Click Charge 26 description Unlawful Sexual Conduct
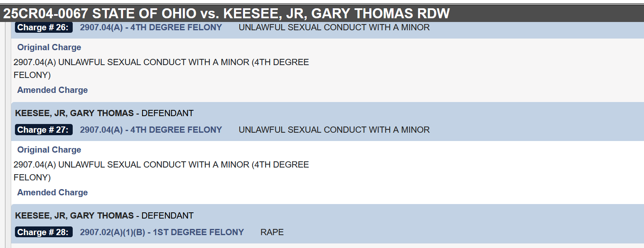The height and width of the screenshot is (248, 644). (334, 27)
